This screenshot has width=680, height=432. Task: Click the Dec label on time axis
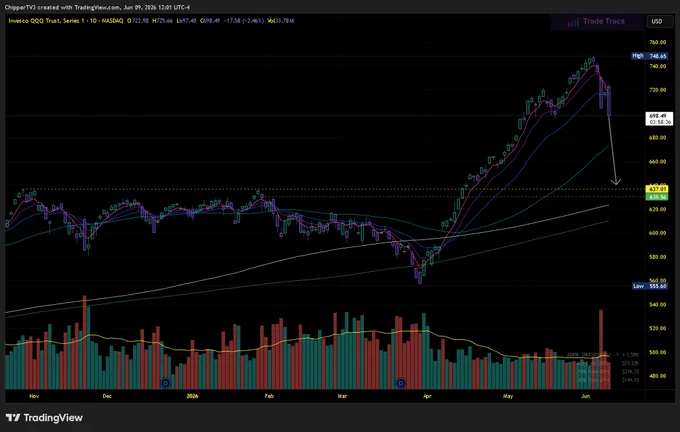click(107, 396)
